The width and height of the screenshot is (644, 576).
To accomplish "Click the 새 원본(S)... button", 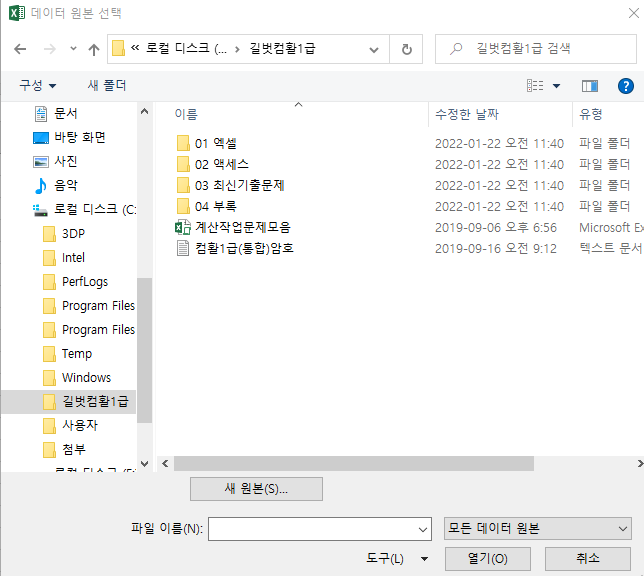I will click(x=256, y=489).
